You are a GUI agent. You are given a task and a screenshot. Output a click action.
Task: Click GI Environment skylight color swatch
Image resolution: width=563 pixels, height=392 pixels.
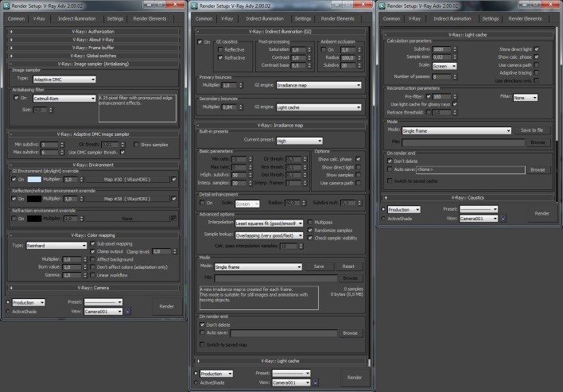34,179
